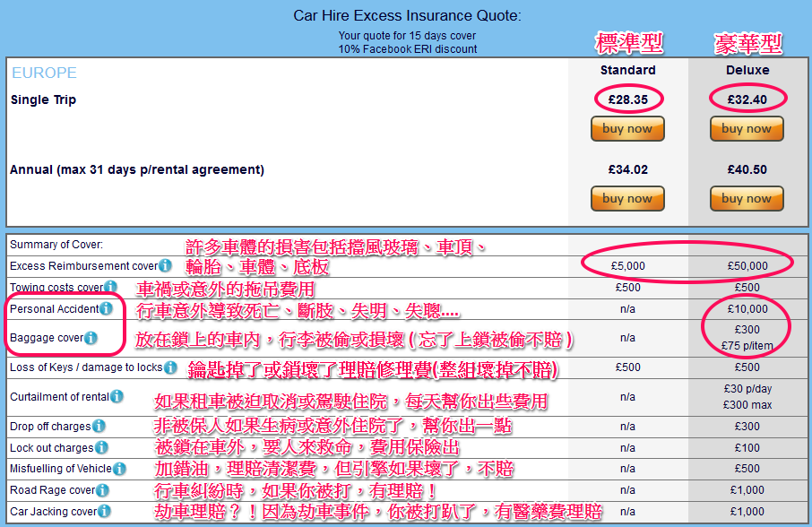The height and width of the screenshot is (527, 812).
Task: Click the Deluxe column header
Action: pos(747,70)
